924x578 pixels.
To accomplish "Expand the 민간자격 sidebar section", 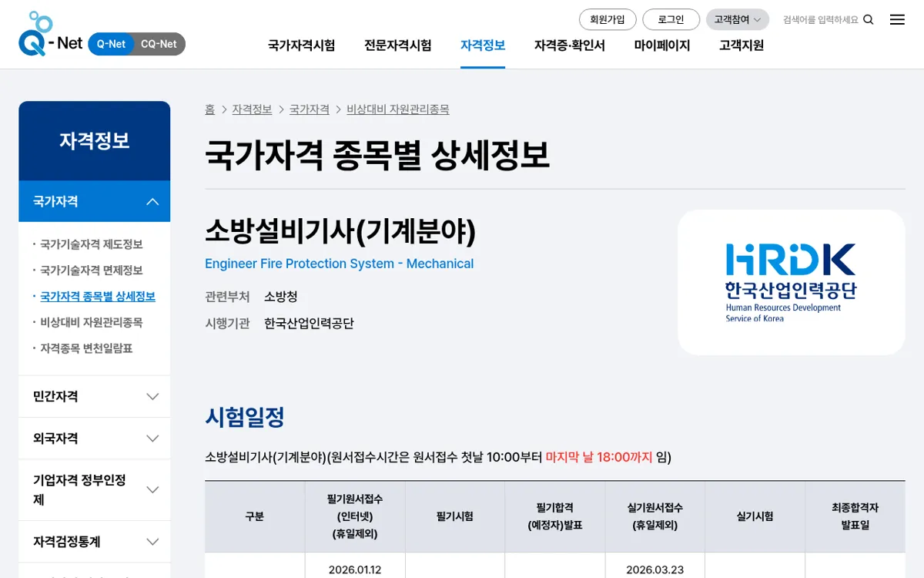I will click(x=94, y=396).
